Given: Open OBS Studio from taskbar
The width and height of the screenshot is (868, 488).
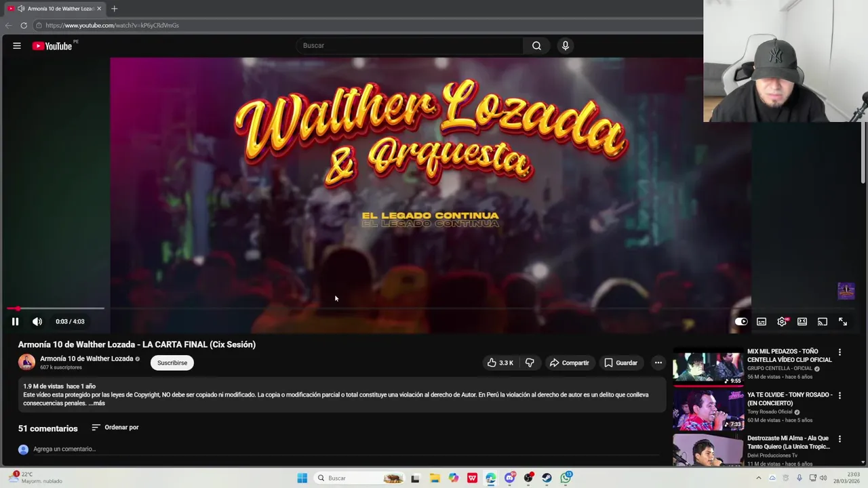Looking at the screenshot, I should [528, 478].
